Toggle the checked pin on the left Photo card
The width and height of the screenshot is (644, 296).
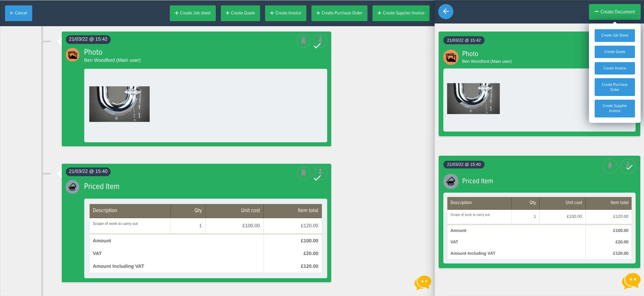coord(320,41)
